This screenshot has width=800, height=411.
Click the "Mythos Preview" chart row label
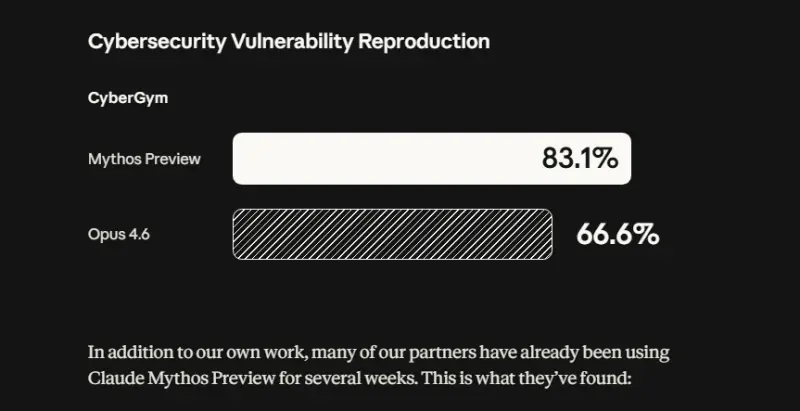pyautogui.click(x=144, y=159)
